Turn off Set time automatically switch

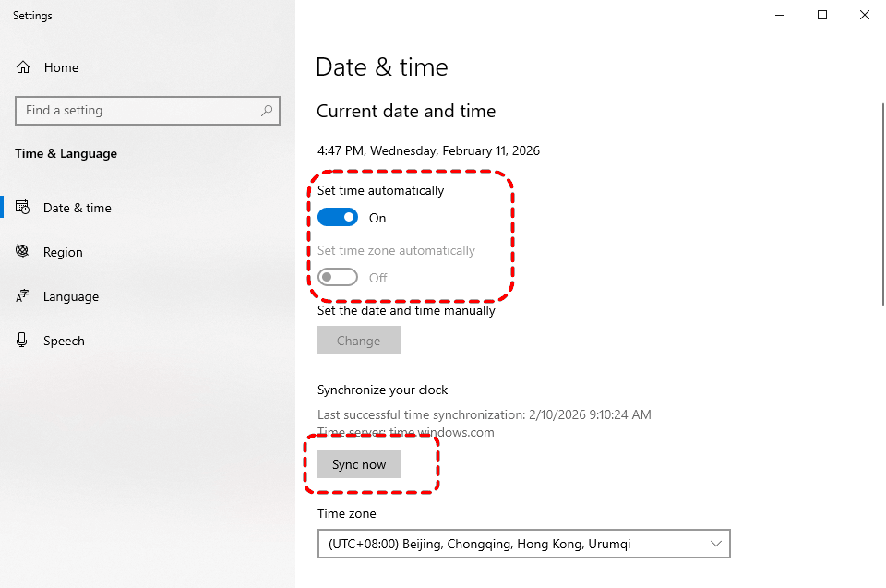(x=338, y=218)
